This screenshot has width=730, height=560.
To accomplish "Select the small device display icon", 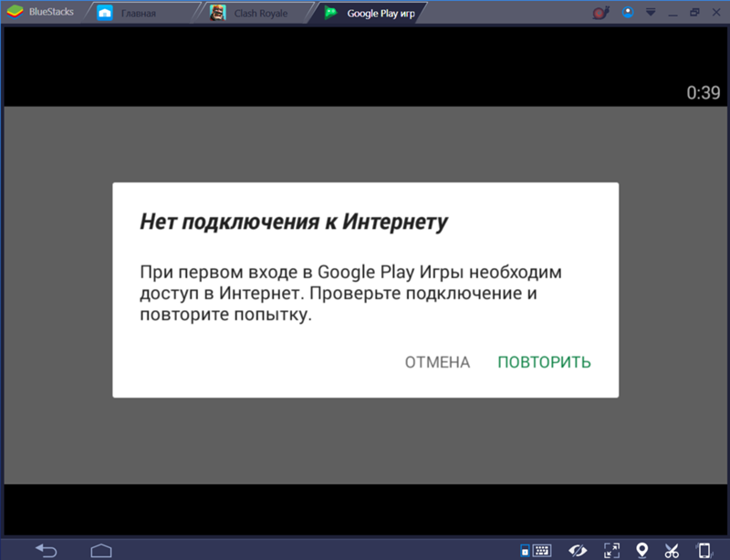I will tap(525, 549).
